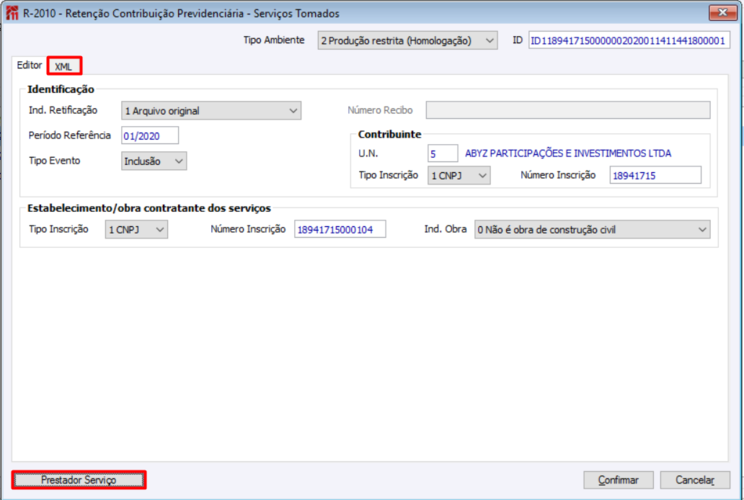744x500 pixels.
Task: Click the Estabelecimento Número Inscrição field
Action: (x=340, y=229)
